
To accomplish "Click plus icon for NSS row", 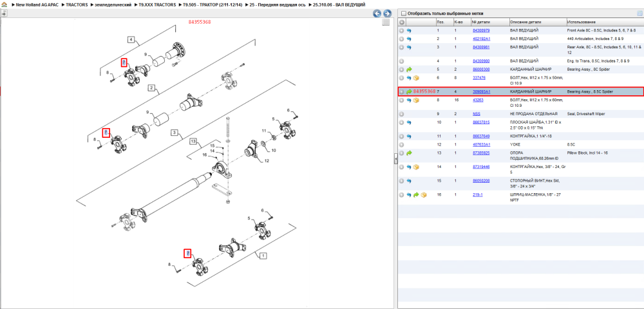I will pos(402,114).
